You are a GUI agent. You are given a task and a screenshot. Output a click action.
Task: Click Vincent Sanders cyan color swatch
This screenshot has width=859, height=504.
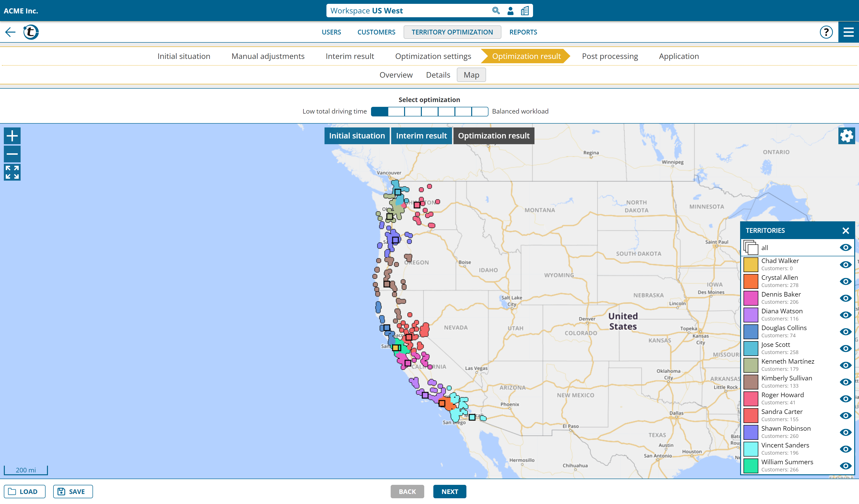click(x=751, y=449)
